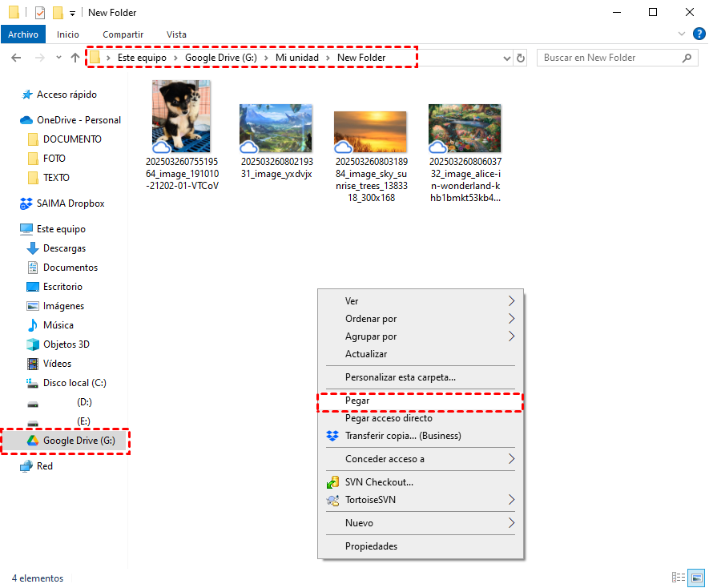Open Imágenes in the navigation pane

[x=55, y=306]
